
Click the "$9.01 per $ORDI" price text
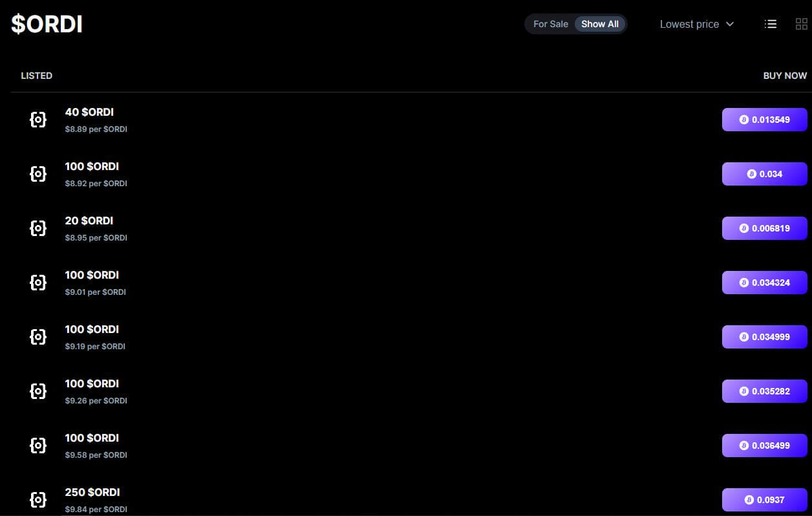coord(95,292)
